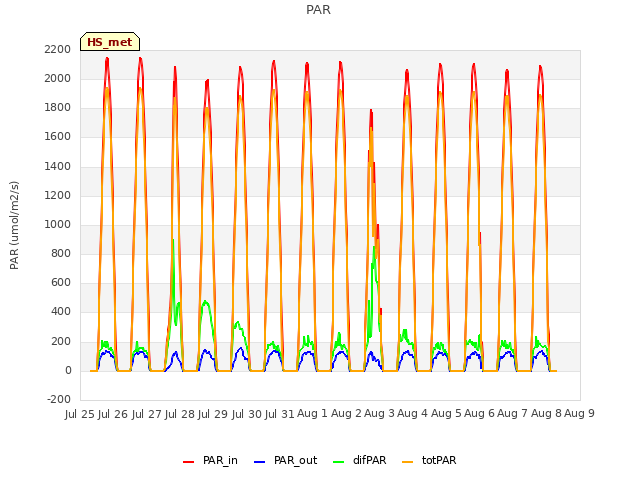Image resolution: width=640 pixels, height=480 pixels.
Task: Click the 1600 y-axis tick label
Action: [58, 137]
